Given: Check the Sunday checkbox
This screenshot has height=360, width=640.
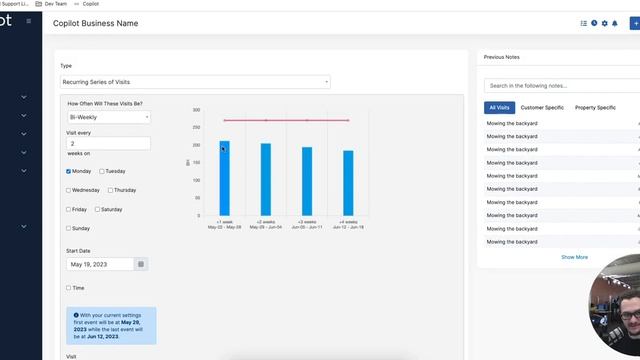Looking at the screenshot, I should pos(69,228).
